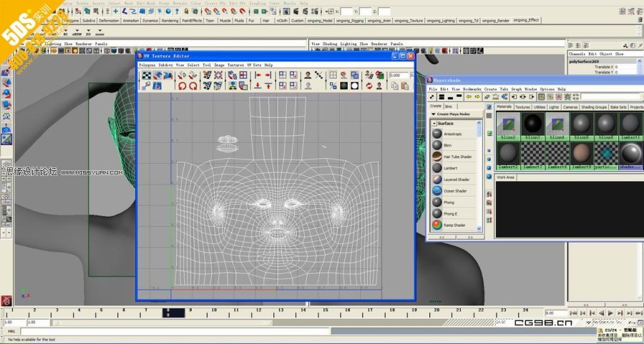Toggle the checkered texture display in UV editor
This screenshot has height=344, width=644.
146,75
